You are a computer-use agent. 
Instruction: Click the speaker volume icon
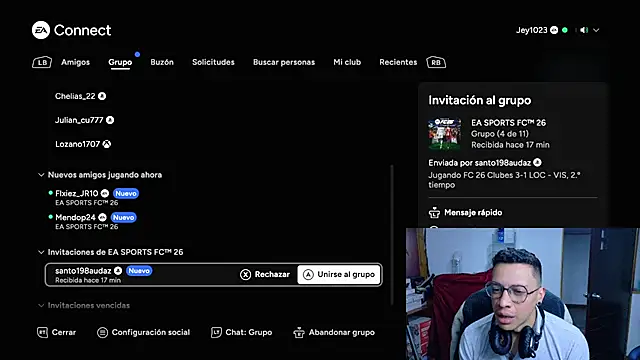click(x=584, y=30)
